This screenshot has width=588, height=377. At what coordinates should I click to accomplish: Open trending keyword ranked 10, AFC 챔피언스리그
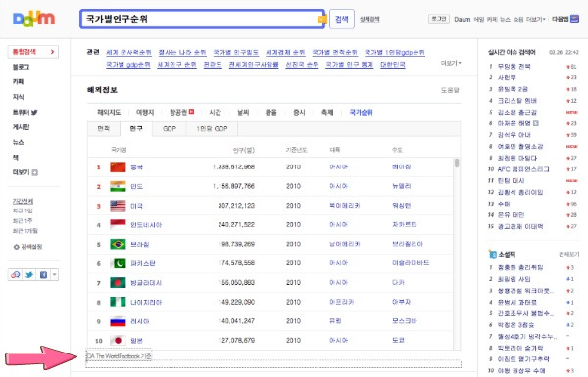point(523,169)
